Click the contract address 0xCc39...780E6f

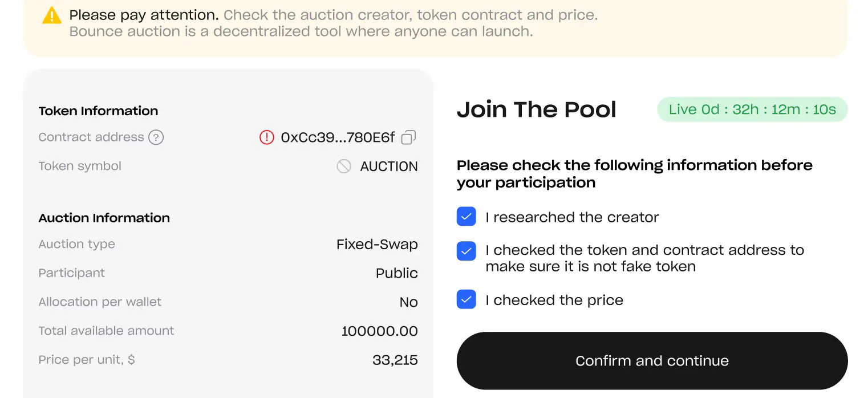(x=338, y=137)
